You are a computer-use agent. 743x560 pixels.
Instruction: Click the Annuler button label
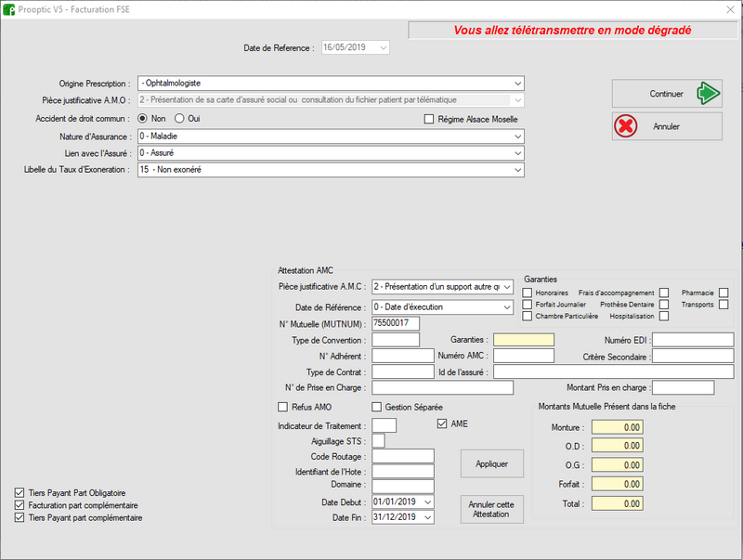[x=666, y=126]
